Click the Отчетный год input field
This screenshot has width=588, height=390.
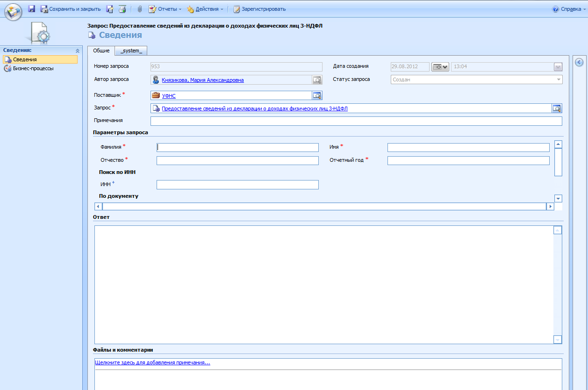pos(468,161)
